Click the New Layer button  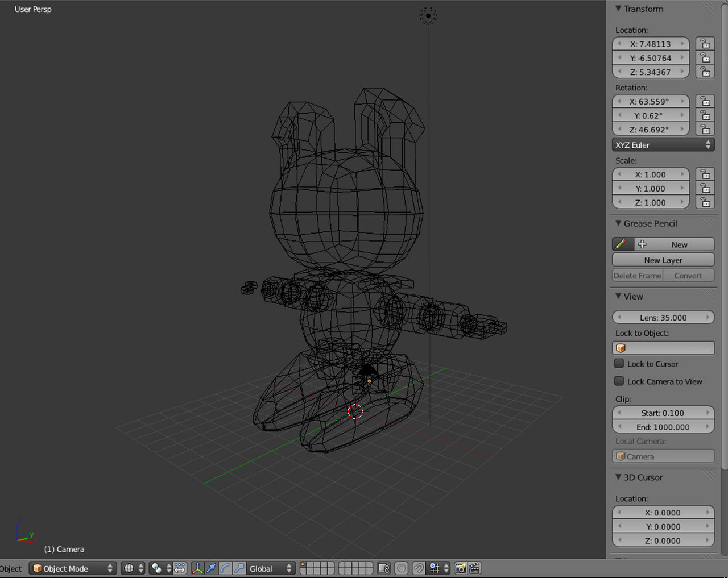(663, 260)
